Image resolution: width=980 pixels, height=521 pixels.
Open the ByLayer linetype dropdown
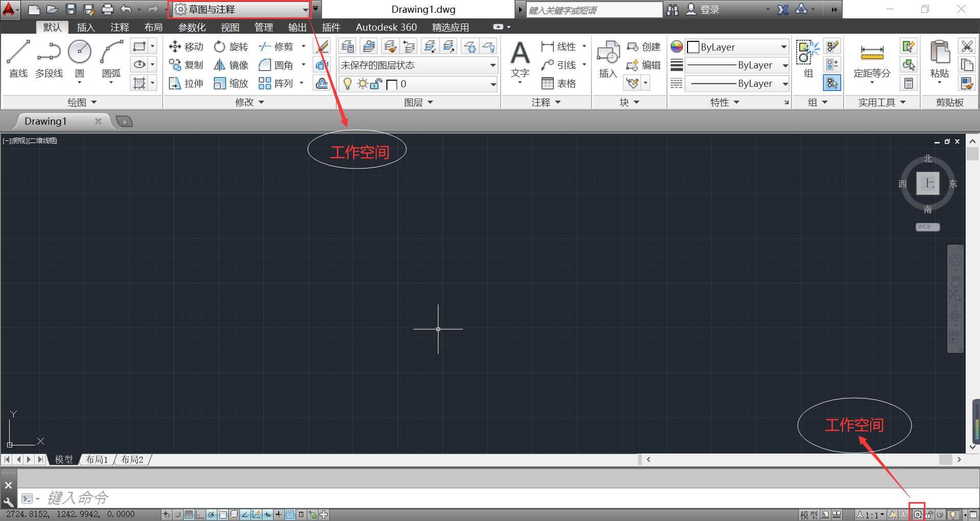[x=737, y=83]
